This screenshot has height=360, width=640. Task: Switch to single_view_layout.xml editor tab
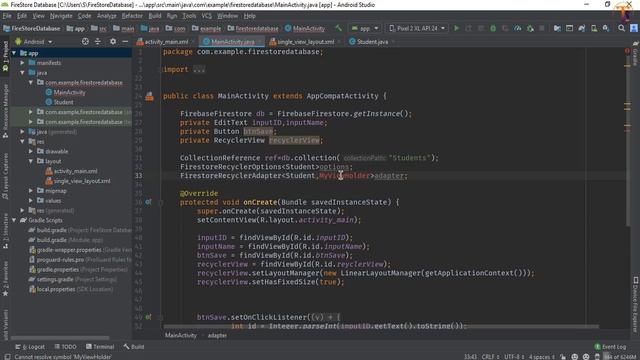click(x=305, y=42)
